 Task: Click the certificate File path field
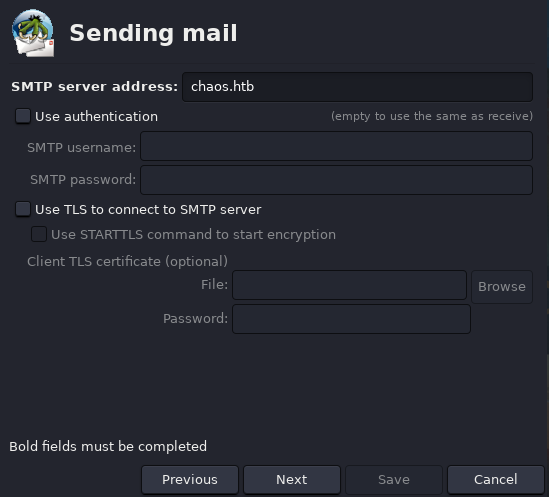(x=349, y=285)
